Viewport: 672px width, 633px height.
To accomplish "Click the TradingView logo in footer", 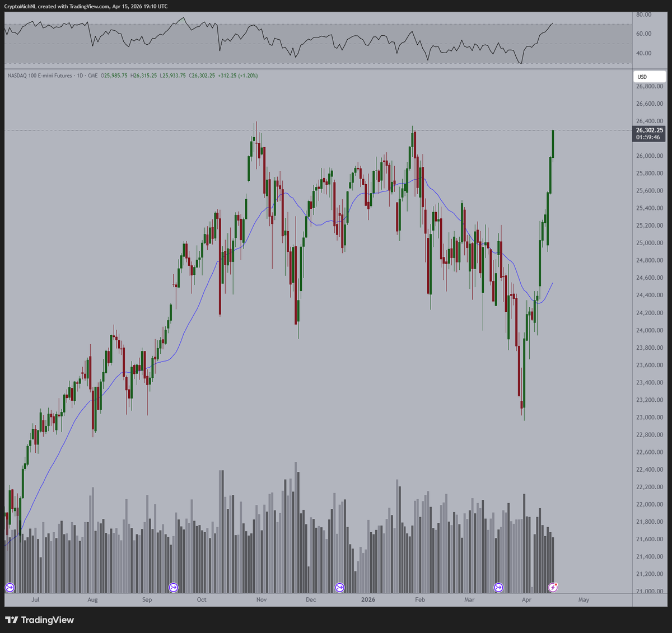I will 39,620.
